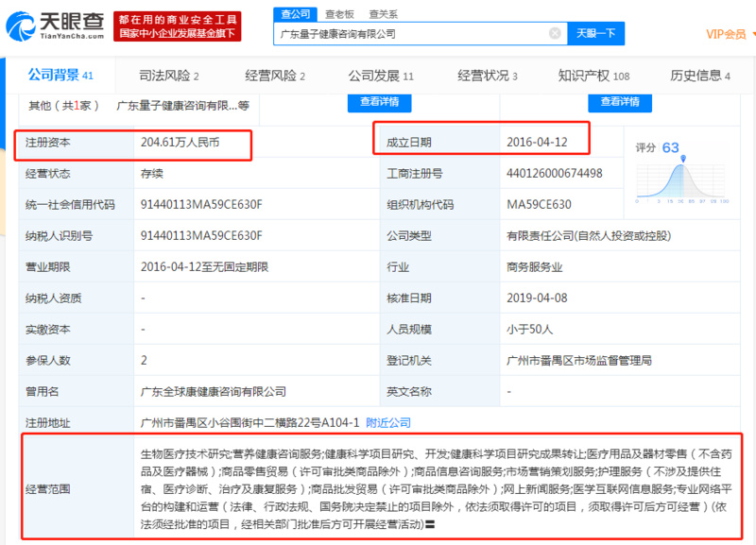Image resolution: width=756 pixels, height=545 pixels.
Task: Open the 历史信息 4 tab
Action: [700, 76]
